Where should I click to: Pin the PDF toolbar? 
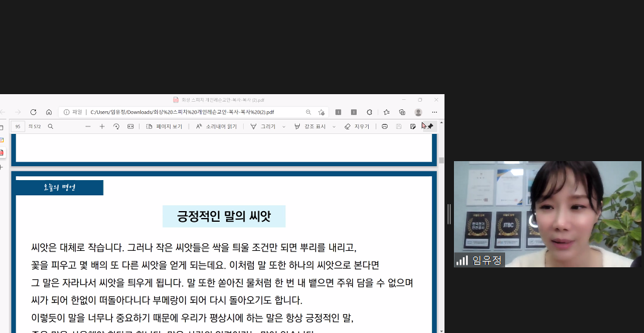(x=430, y=126)
